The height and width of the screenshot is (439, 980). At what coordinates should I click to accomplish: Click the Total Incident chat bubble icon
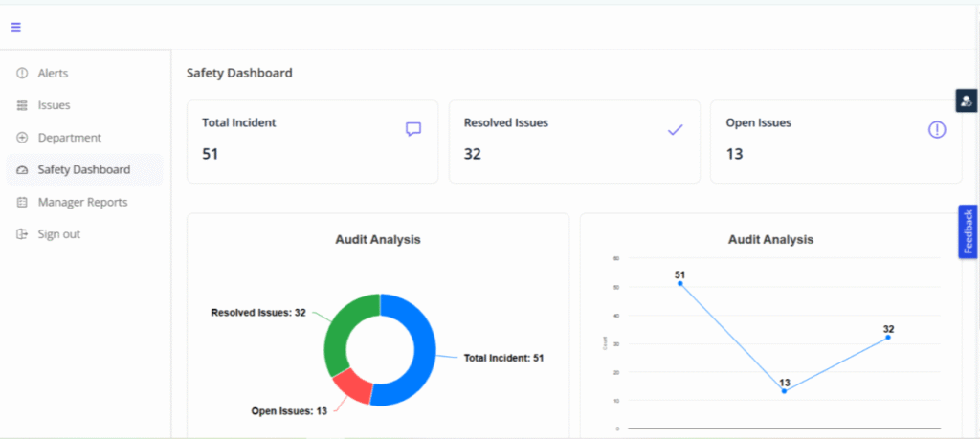pyautogui.click(x=413, y=129)
